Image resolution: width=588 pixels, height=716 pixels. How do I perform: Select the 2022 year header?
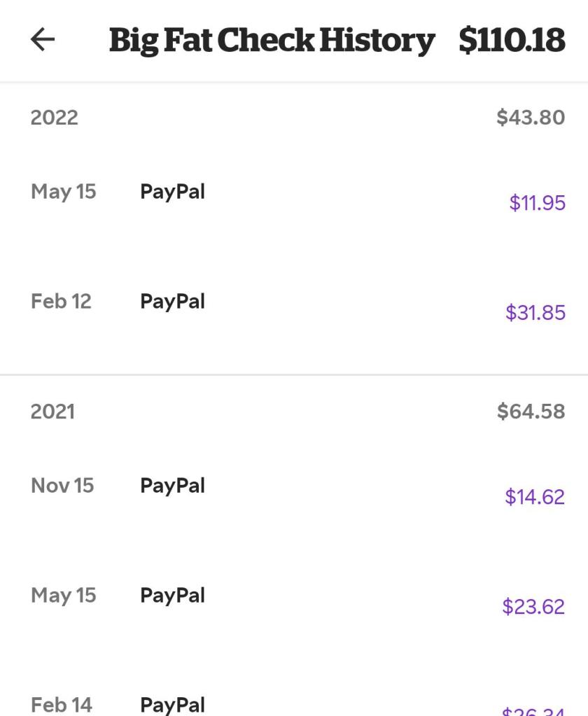click(x=54, y=118)
